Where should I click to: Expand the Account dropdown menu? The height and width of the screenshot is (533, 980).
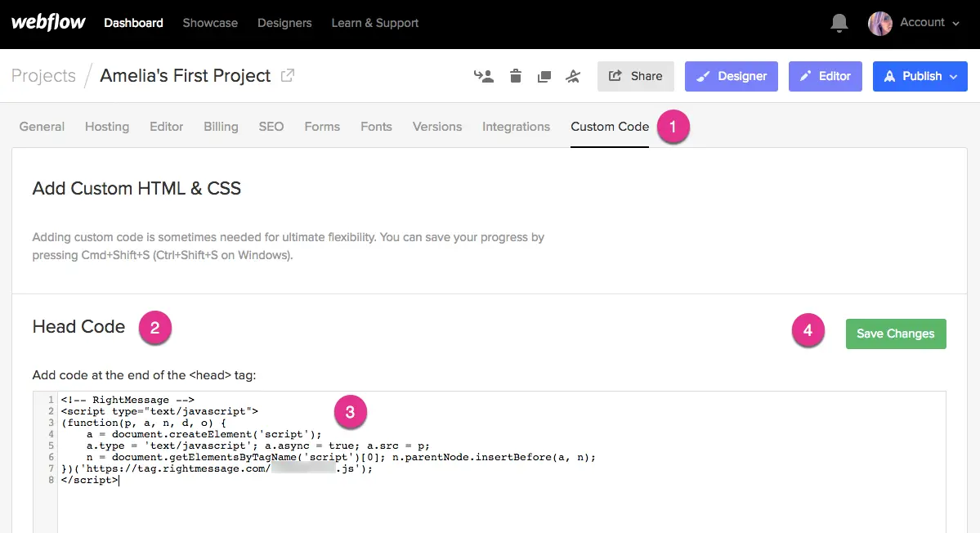tap(929, 23)
